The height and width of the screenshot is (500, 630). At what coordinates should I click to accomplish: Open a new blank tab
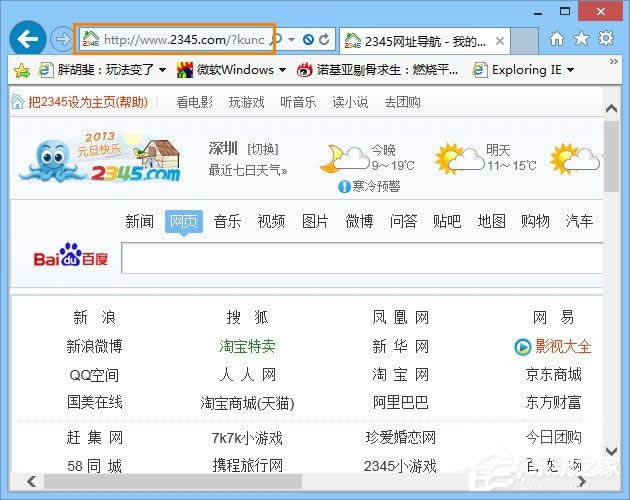pos(524,41)
